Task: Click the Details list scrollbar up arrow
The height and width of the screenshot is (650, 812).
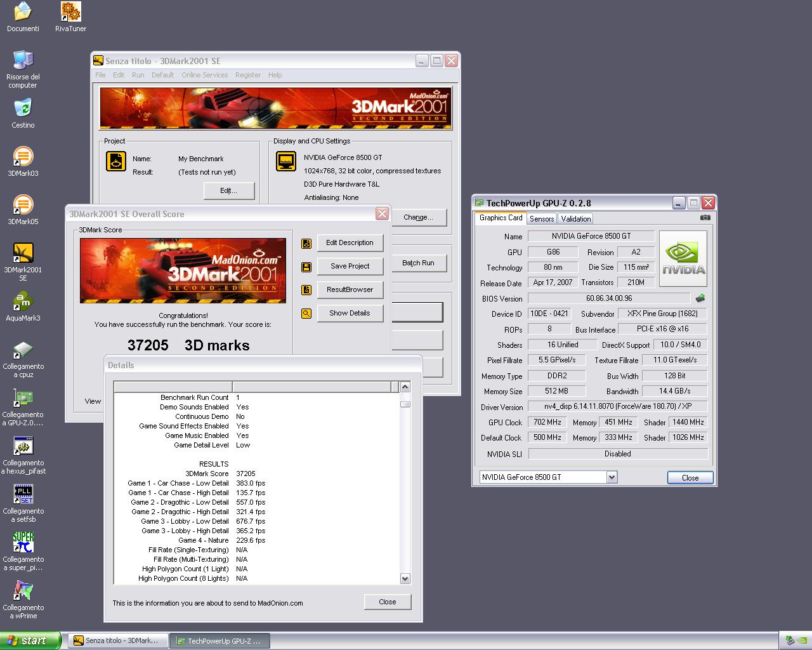Action: point(405,387)
